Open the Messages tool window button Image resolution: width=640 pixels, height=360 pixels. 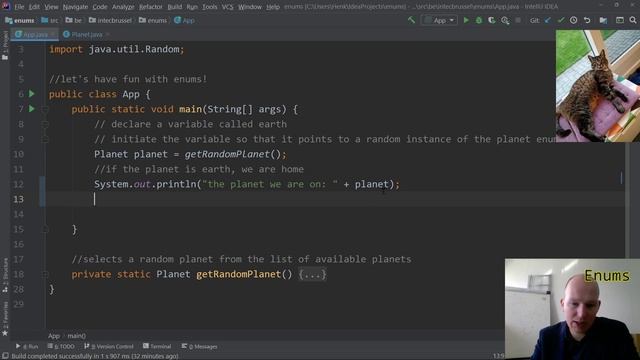tap(200, 347)
